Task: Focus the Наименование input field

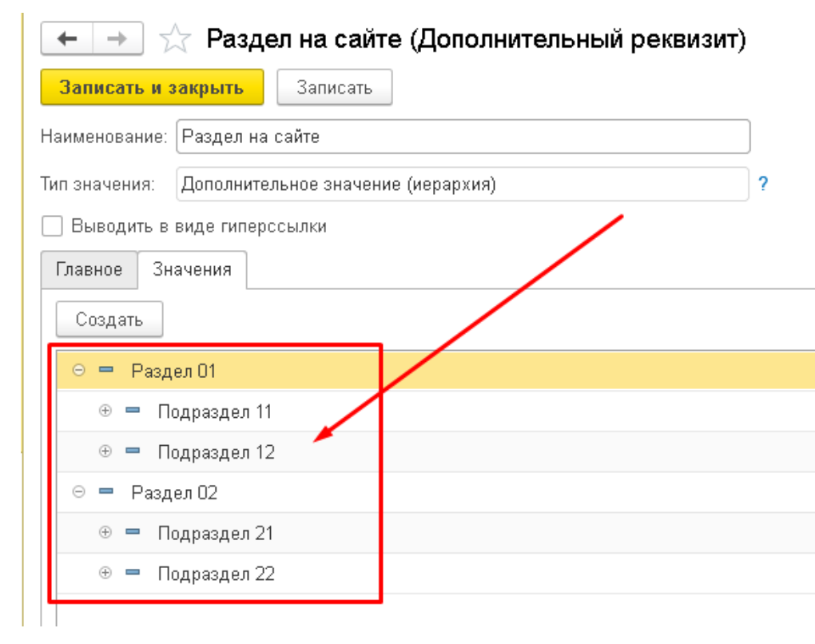Action: pos(463,137)
